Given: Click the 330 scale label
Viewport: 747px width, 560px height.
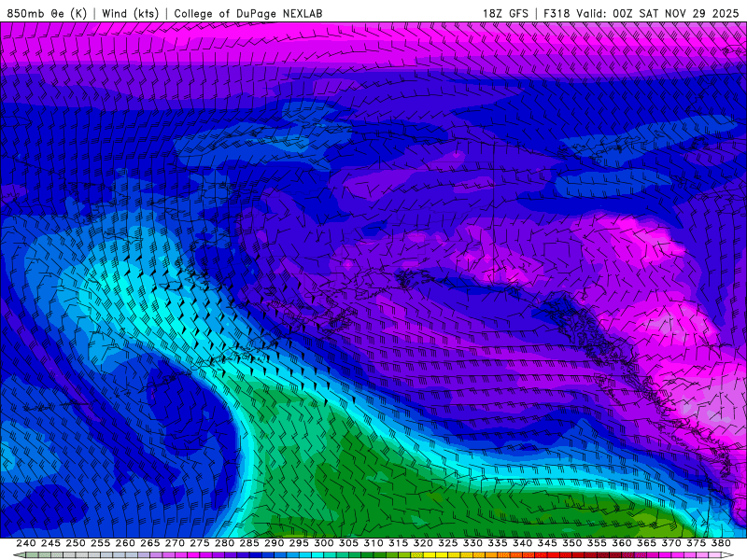Looking at the screenshot, I should 472,543.
